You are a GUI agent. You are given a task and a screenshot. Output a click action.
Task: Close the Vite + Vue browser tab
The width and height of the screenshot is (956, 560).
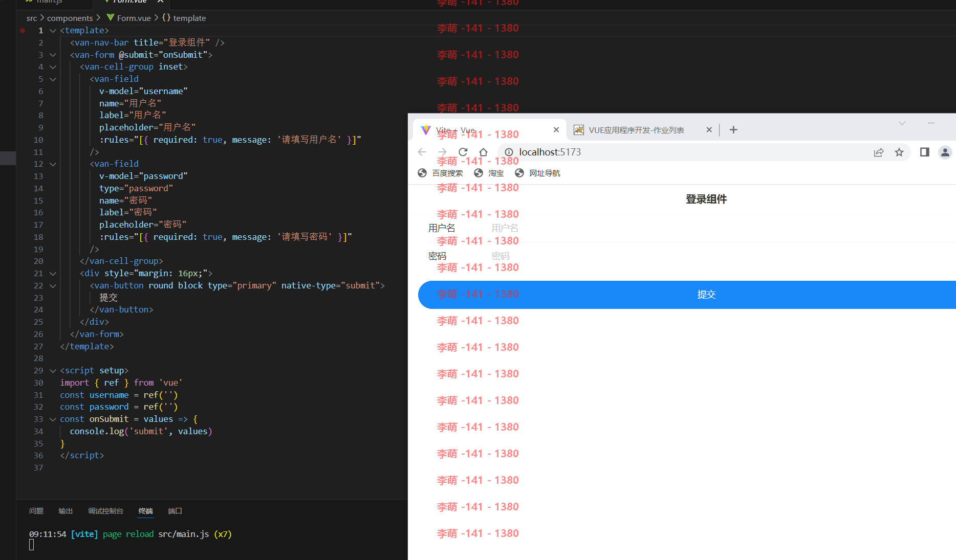tap(556, 130)
